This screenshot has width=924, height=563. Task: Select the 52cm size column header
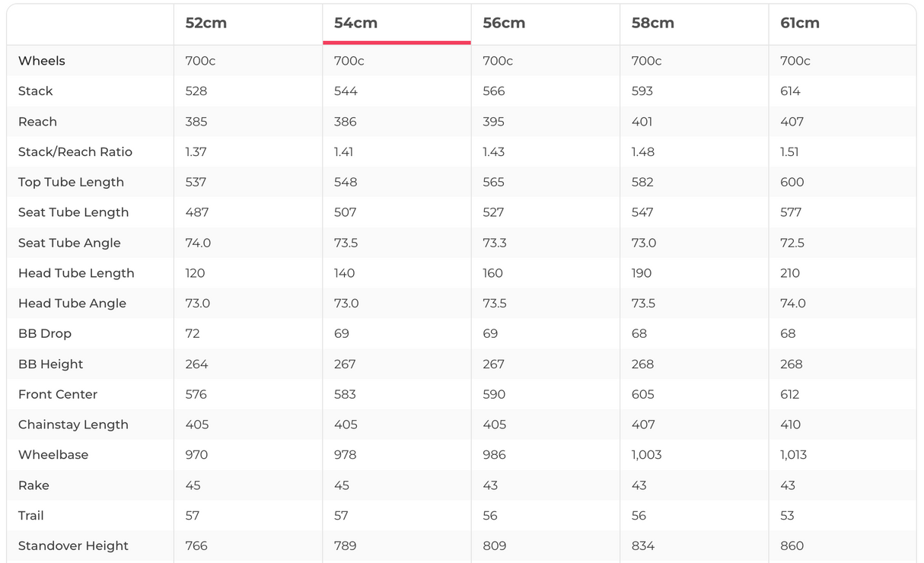[x=206, y=23]
